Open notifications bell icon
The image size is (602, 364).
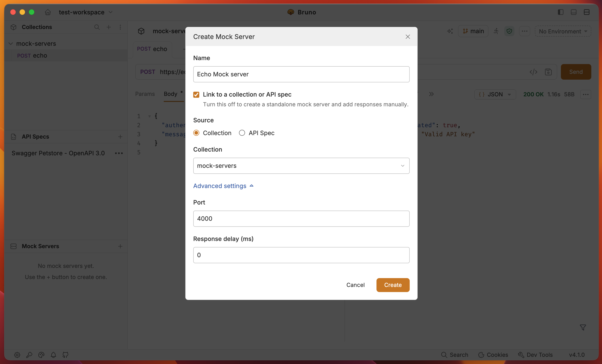tap(53, 355)
